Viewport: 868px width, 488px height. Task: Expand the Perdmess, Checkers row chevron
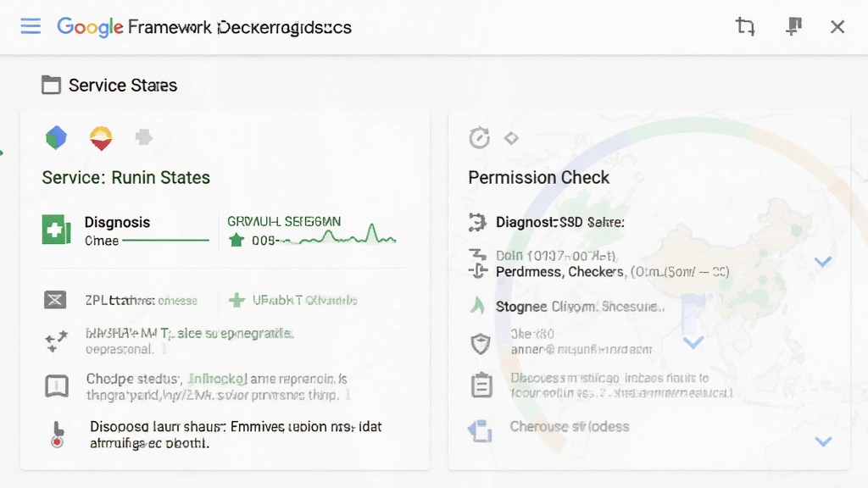point(823,262)
